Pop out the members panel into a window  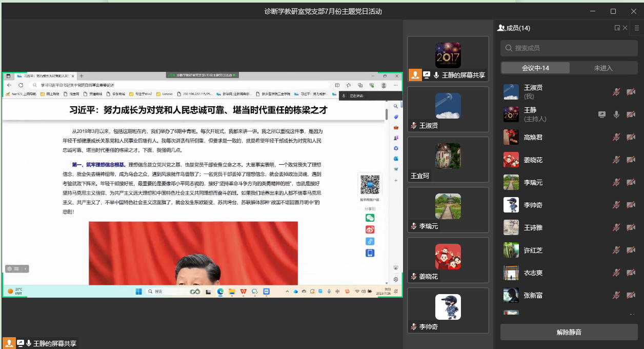click(x=617, y=28)
